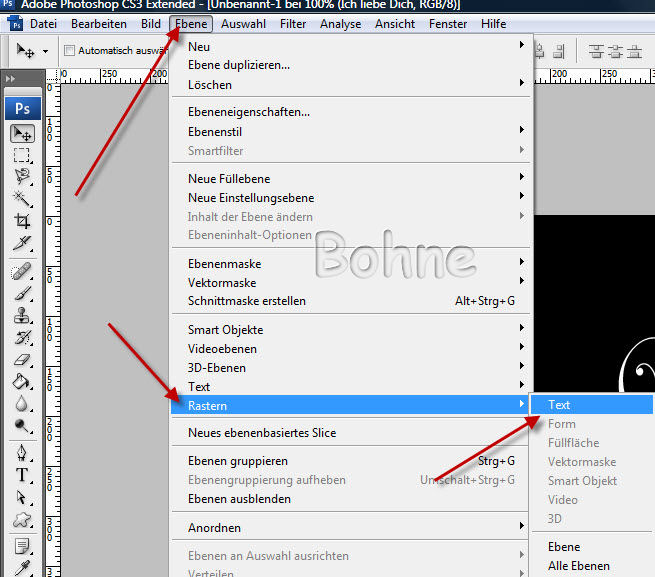The width and height of the screenshot is (655, 577).
Task: Pick the Custom Shape tool
Action: tap(22, 520)
